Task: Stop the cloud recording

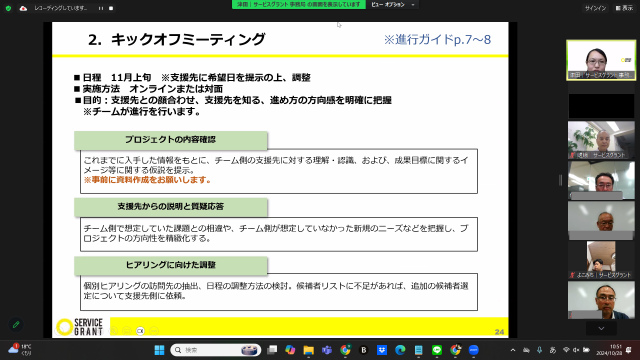Action: pos(111,8)
